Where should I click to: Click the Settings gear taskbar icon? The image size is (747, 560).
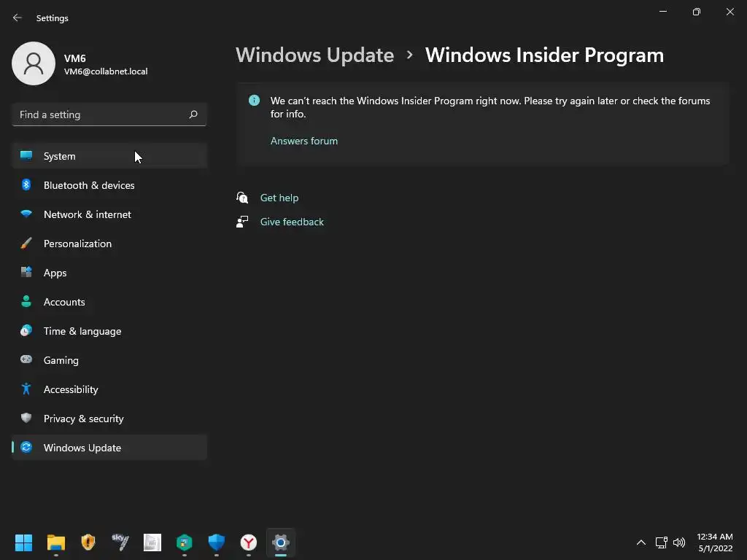click(x=281, y=542)
